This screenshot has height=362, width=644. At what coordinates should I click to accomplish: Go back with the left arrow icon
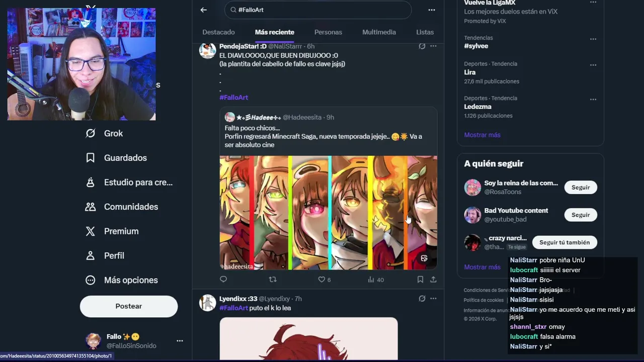pyautogui.click(x=203, y=10)
